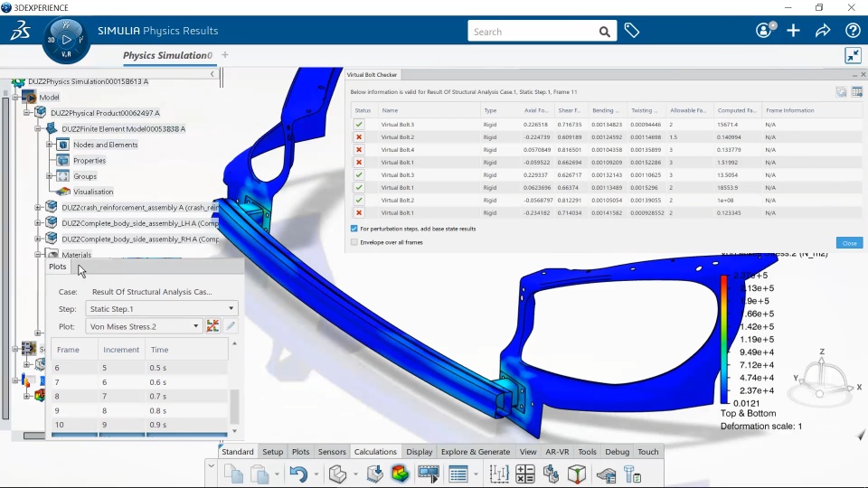This screenshot has width=868, height=488.
Task: Click the Virtual Bolt Checker bolt icon
Action: pos(632,474)
